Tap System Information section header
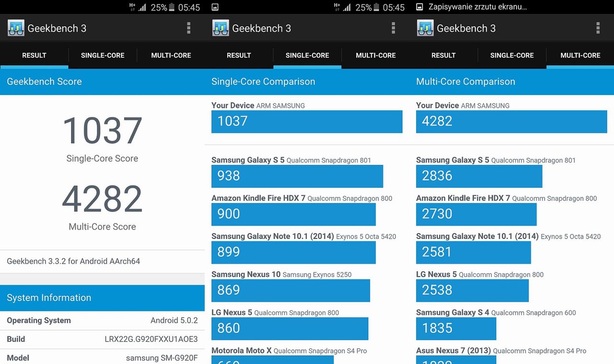The image size is (614, 364). pyautogui.click(x=102, y=298)
